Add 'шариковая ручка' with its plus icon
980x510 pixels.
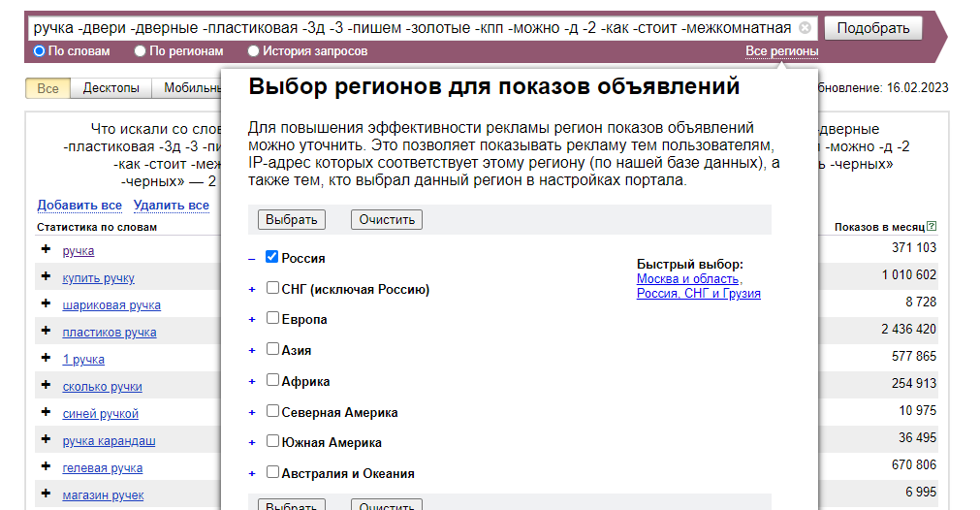(46, 303)
